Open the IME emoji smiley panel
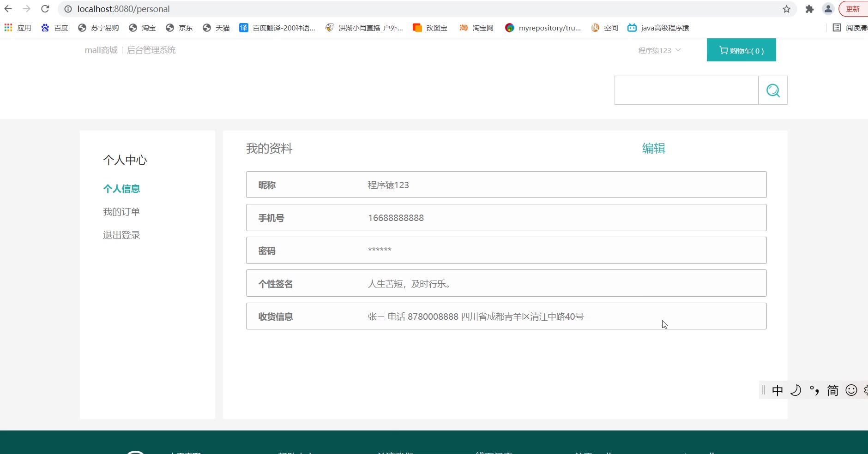This screenshot has width=868, height=454. pyautogui.click(x=851, y=390)
